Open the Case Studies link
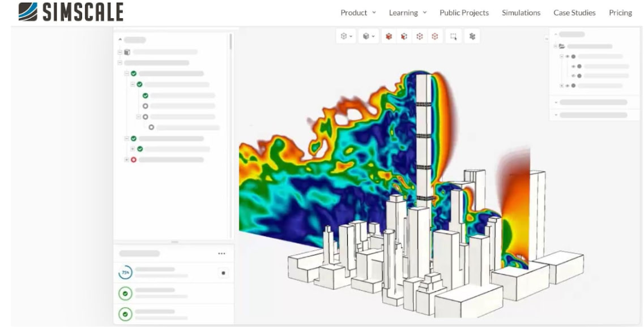 point(574,12)
